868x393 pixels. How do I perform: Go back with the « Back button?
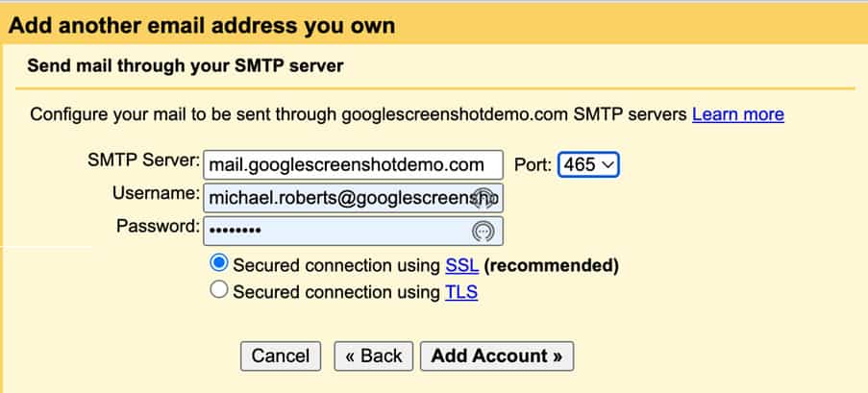pos(374,356)
